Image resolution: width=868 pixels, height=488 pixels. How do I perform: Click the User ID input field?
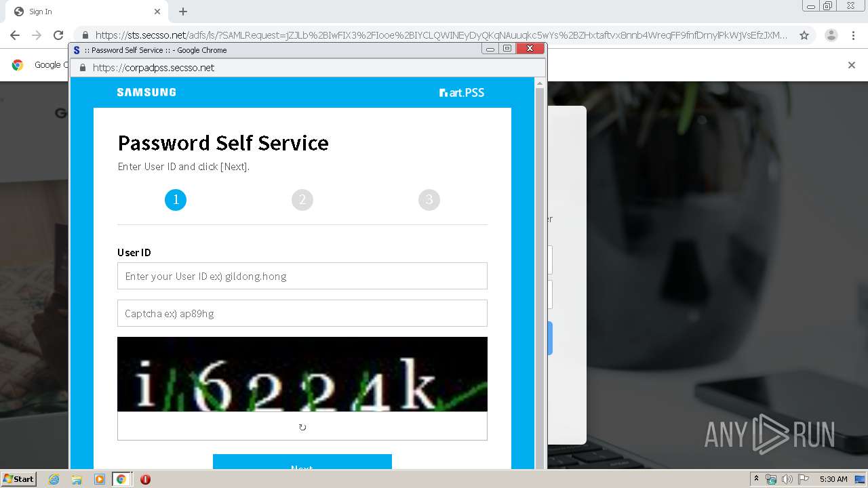click(302, 276)
